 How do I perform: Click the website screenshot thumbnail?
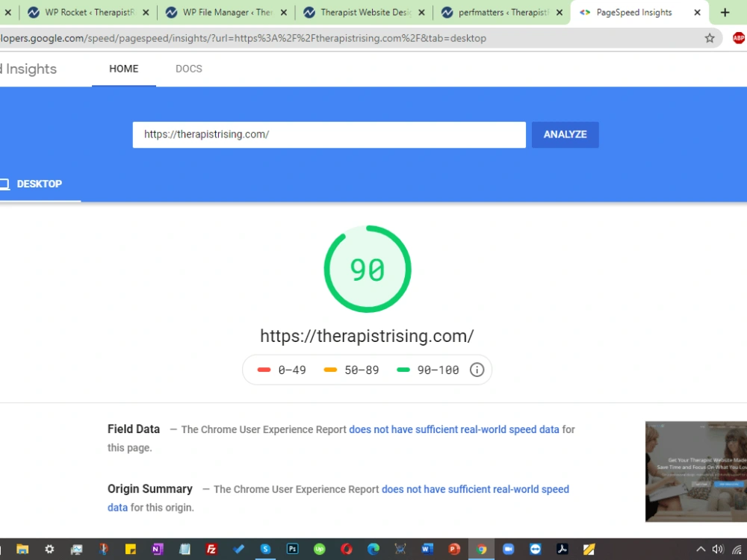pyautogui.click(x=696, y=471)
